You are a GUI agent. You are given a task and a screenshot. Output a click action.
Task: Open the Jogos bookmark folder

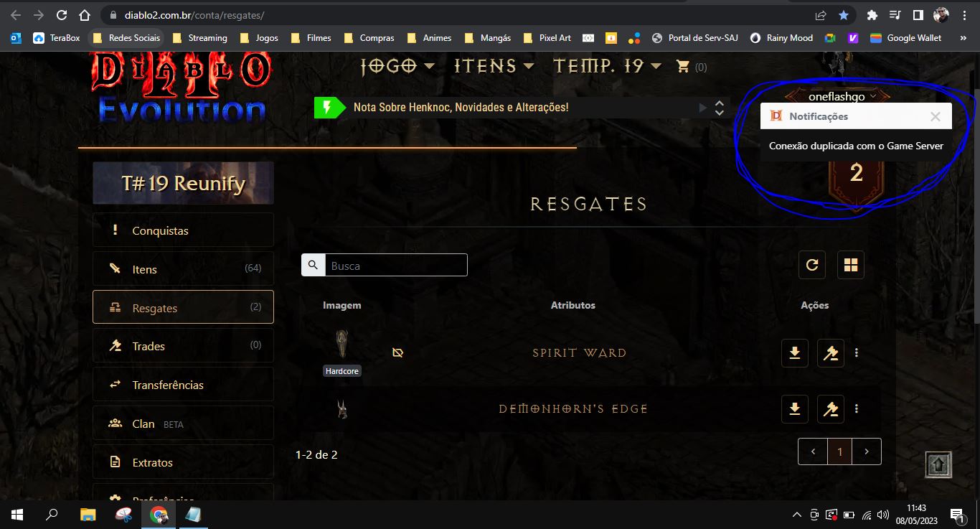tap(259, 38)
